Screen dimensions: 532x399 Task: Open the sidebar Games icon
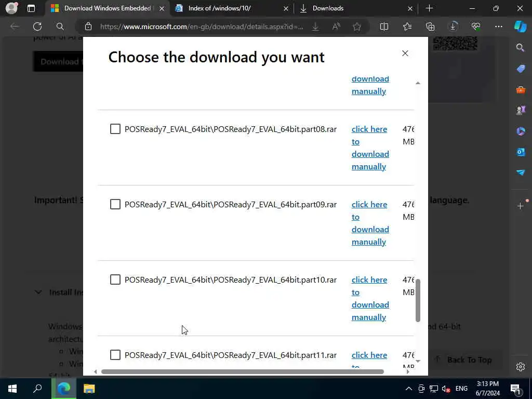pos(521,110)
